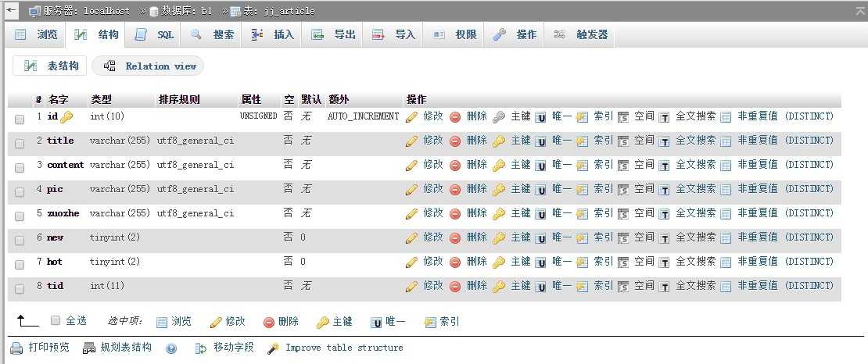Click Improve table structure link
The height and width of the screenshot is (364, 868).
click(344, 348)
